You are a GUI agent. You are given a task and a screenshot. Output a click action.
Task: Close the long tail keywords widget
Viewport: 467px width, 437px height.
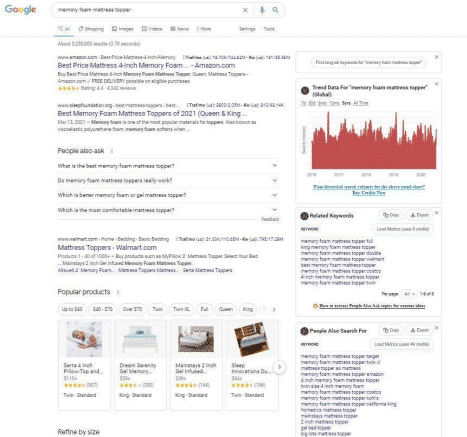point(436,57)
